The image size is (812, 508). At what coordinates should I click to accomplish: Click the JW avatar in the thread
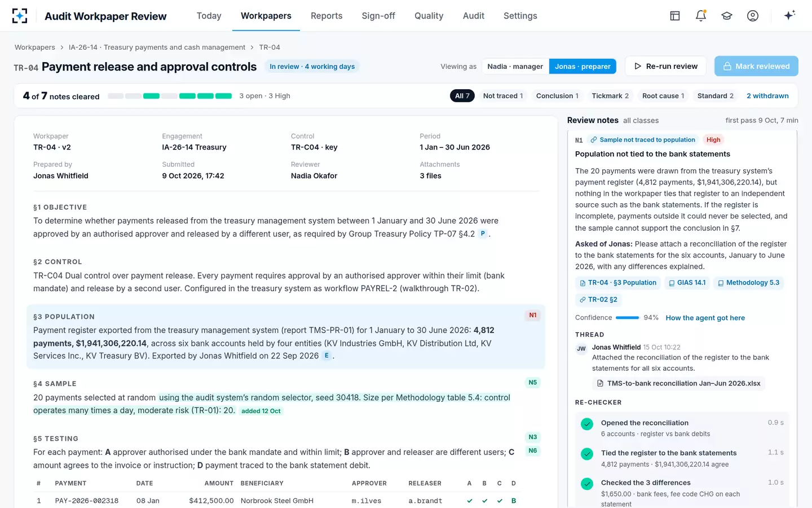(x=581, y=349)
